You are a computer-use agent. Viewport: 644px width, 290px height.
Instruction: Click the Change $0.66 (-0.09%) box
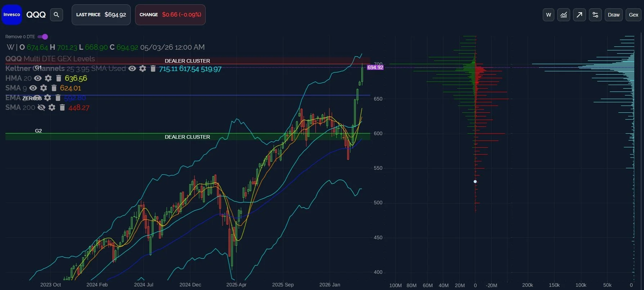(x=170, y=15)
